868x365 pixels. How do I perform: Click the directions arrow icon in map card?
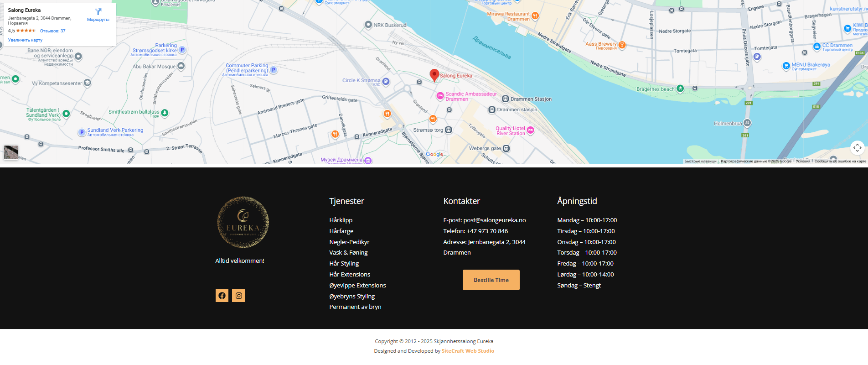pos(98,12)
